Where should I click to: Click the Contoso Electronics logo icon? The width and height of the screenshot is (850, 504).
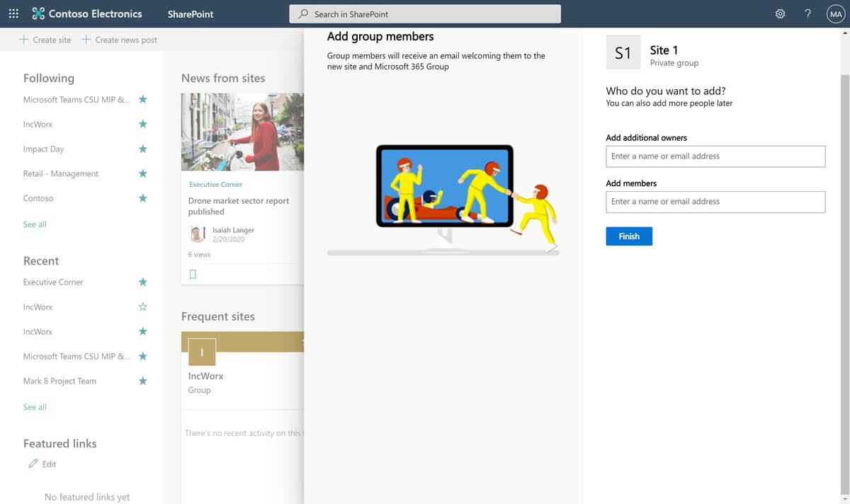pos(38,13)
